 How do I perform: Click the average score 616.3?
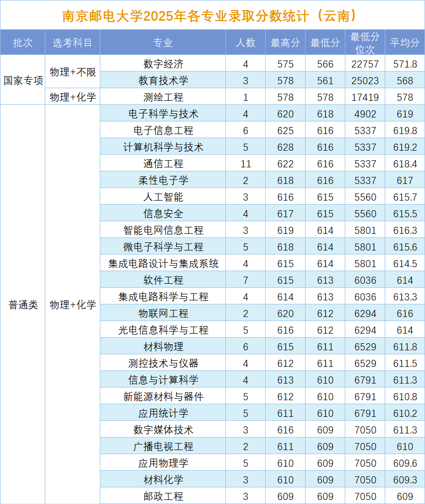[405, 230]
